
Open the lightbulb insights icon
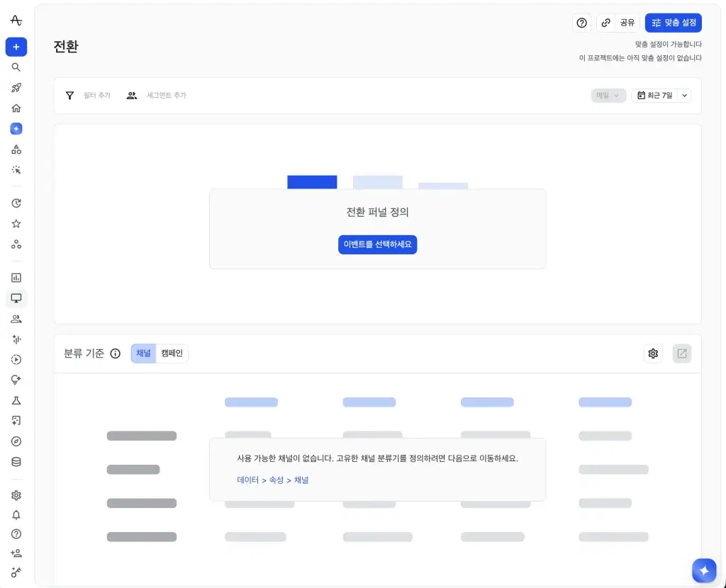(x=16, y=380)
